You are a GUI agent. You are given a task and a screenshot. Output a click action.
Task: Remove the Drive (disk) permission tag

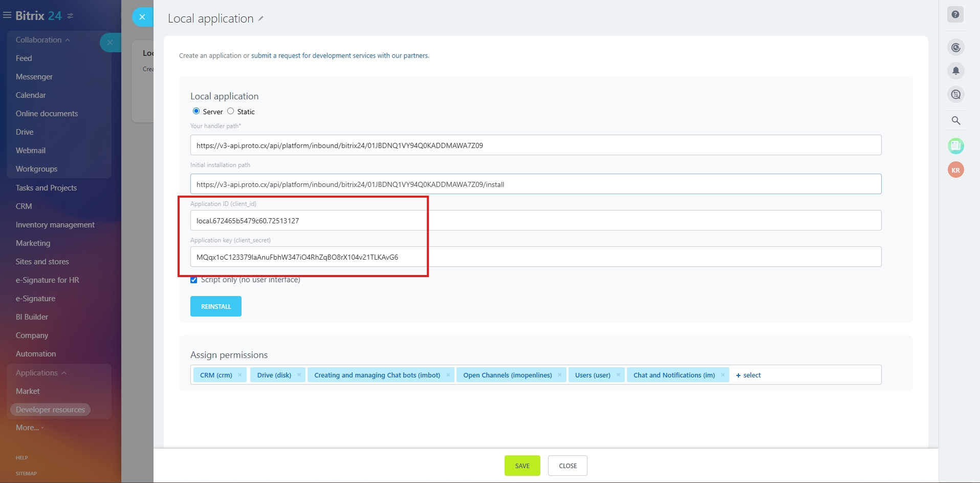click(299, 375)
